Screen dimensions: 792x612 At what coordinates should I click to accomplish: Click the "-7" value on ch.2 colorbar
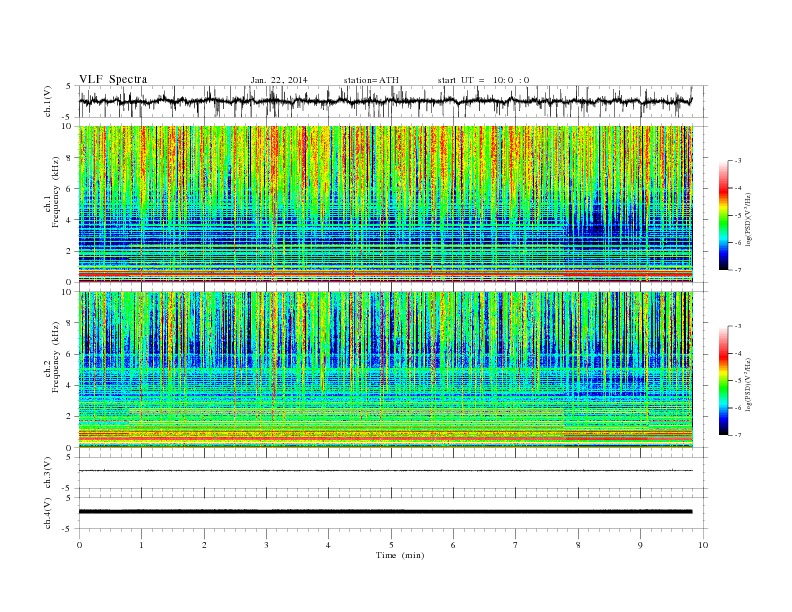click(738, 435)
